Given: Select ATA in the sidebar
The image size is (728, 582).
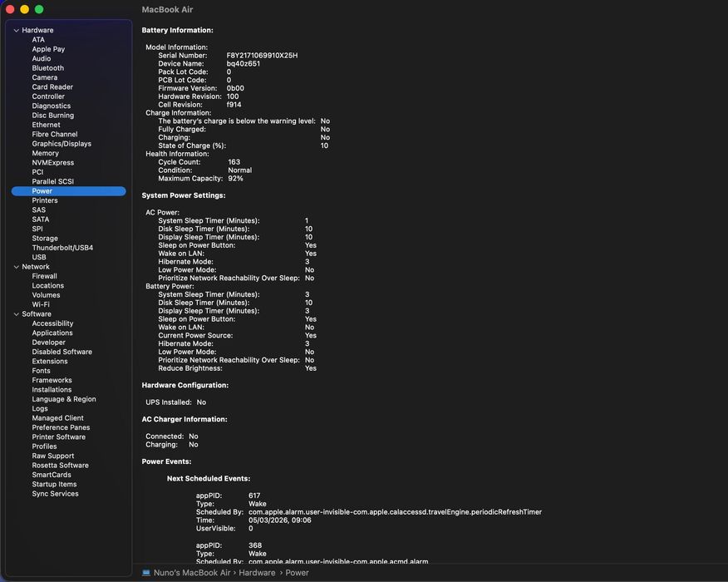Looking at the screenshot, I should [38, 39].
